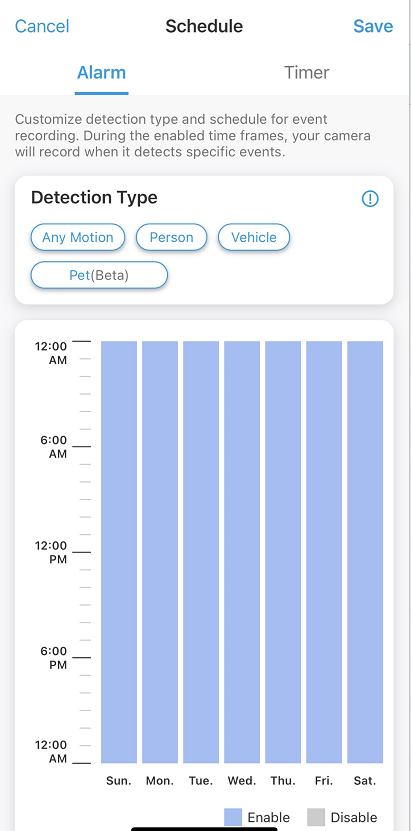Toggle the Person detection chip

pos(171,237)
